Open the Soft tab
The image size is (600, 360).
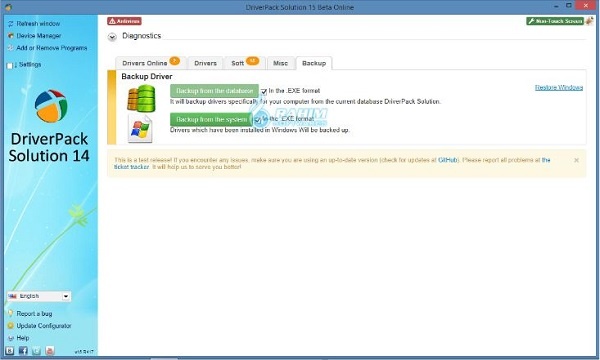click(245, 63)
